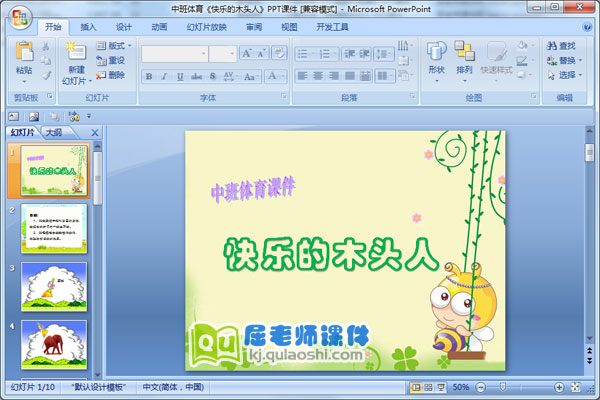
Task: Select slide 2 thumbnail
Action: [x=54, y=229]
